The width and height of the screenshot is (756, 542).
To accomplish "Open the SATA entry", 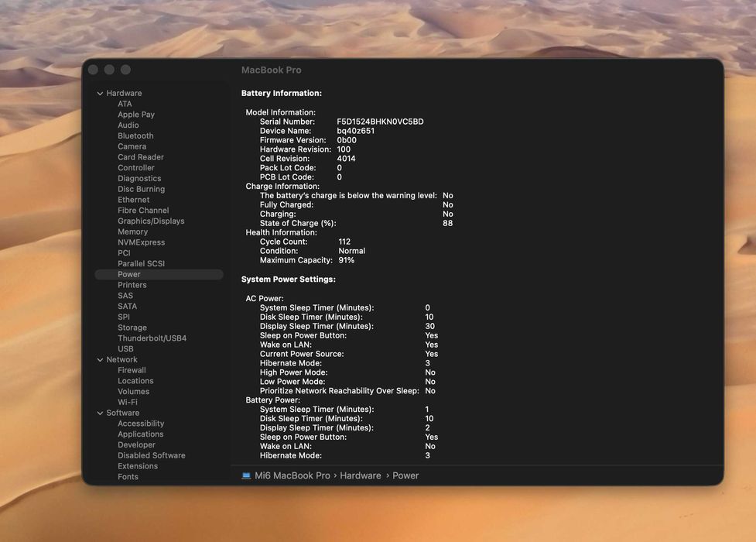I will click(x=127, y=306).
